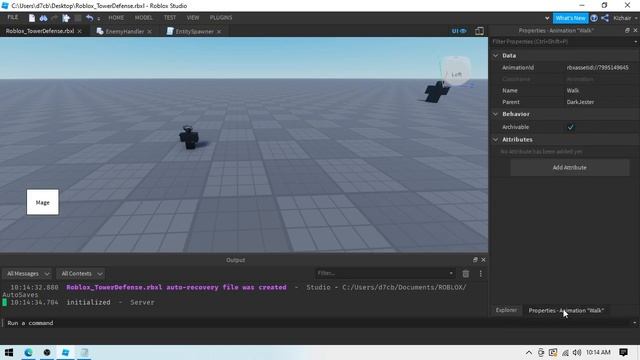Switch to the PLUGINS ribbon tab

coord(221,18)
